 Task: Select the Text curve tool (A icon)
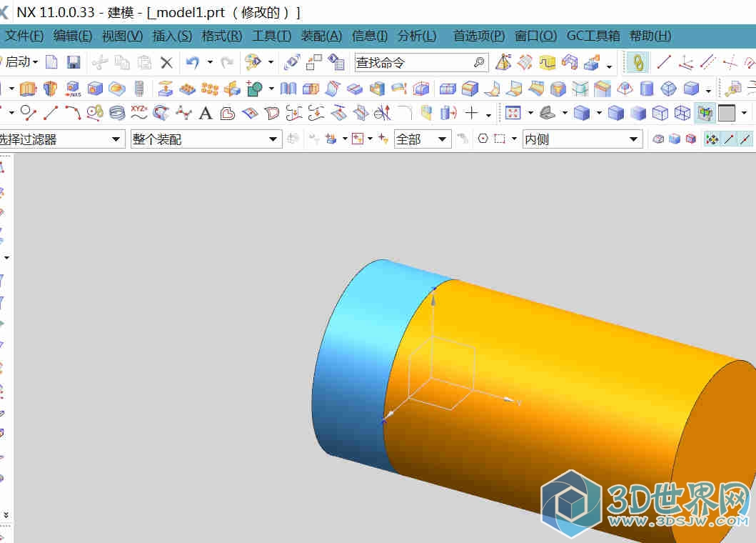tap(206, 113)
